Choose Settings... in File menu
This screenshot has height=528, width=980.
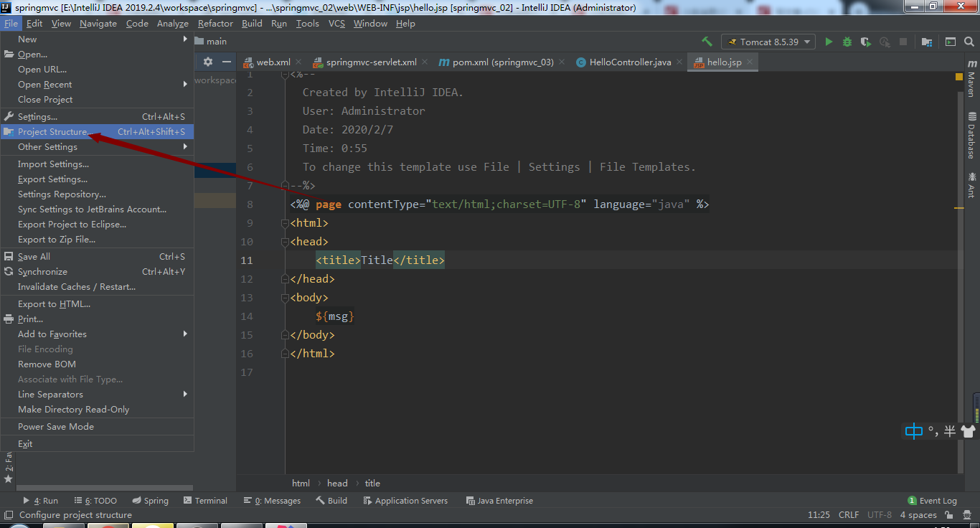point(97,117)
